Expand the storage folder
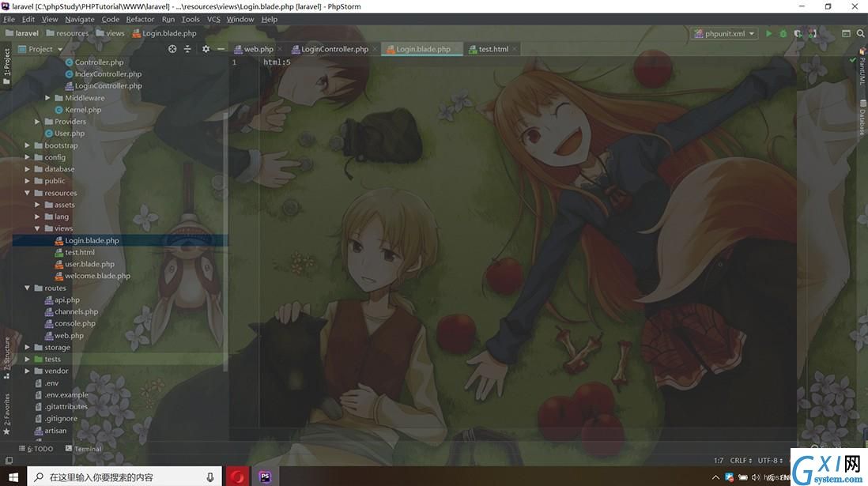The image size is (868, 486). 27,348
